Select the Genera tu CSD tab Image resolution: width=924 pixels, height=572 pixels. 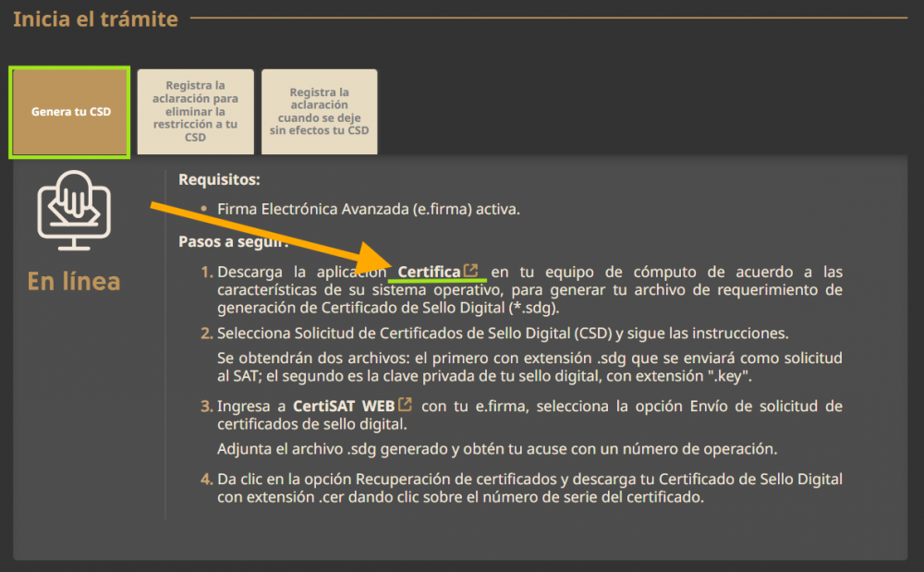(71, 112)
